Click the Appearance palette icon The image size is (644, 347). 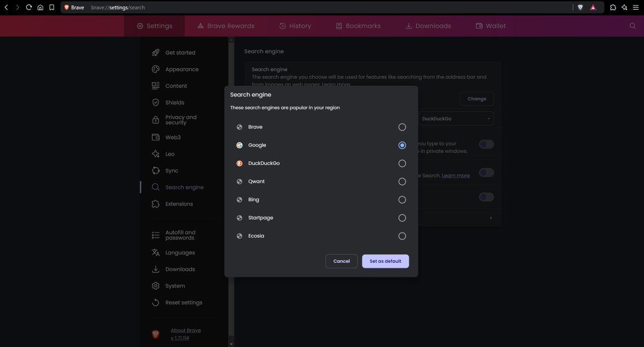pyautogui.click(x=156, y=69)
